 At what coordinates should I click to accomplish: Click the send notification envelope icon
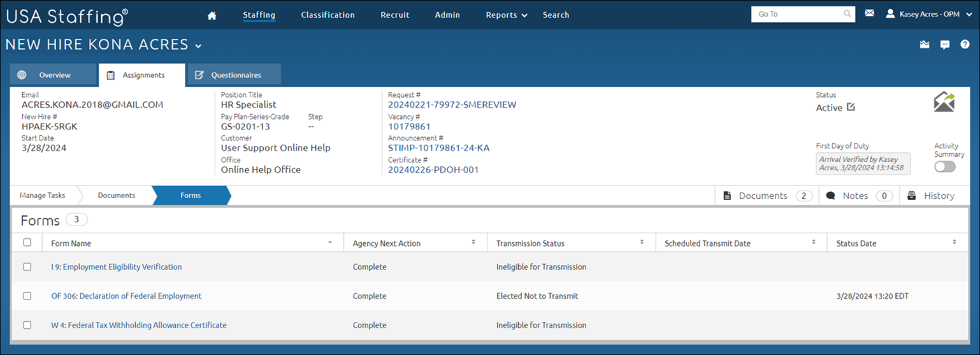944,102
